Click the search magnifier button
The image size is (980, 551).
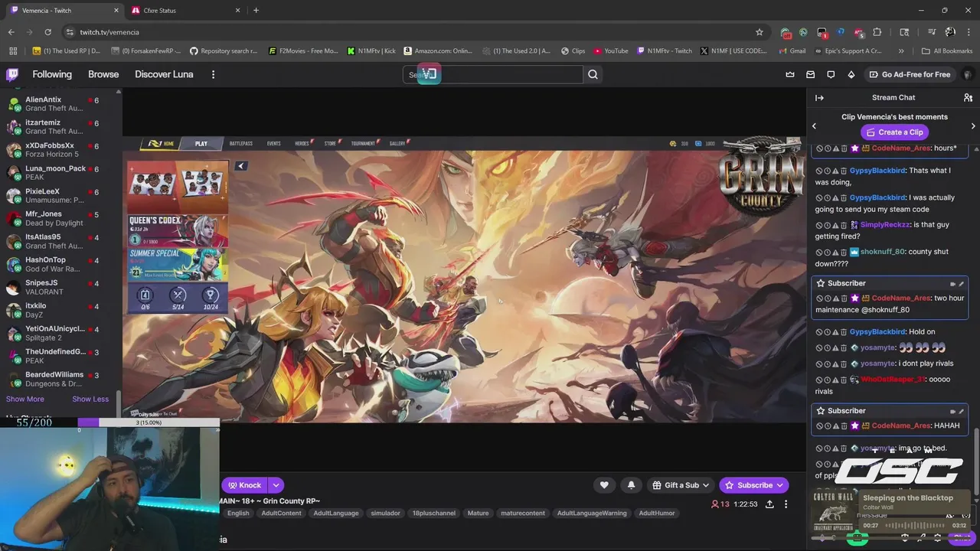(x=593, y=74)
